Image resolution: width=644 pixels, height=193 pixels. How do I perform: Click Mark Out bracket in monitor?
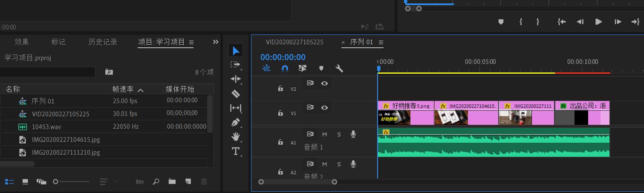pos(538,22)
